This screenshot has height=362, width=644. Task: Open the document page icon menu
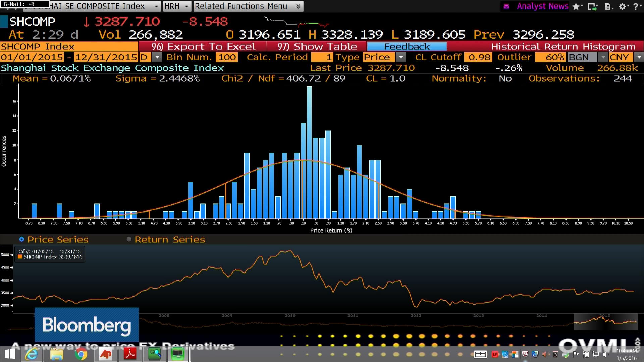pos(608,6)
